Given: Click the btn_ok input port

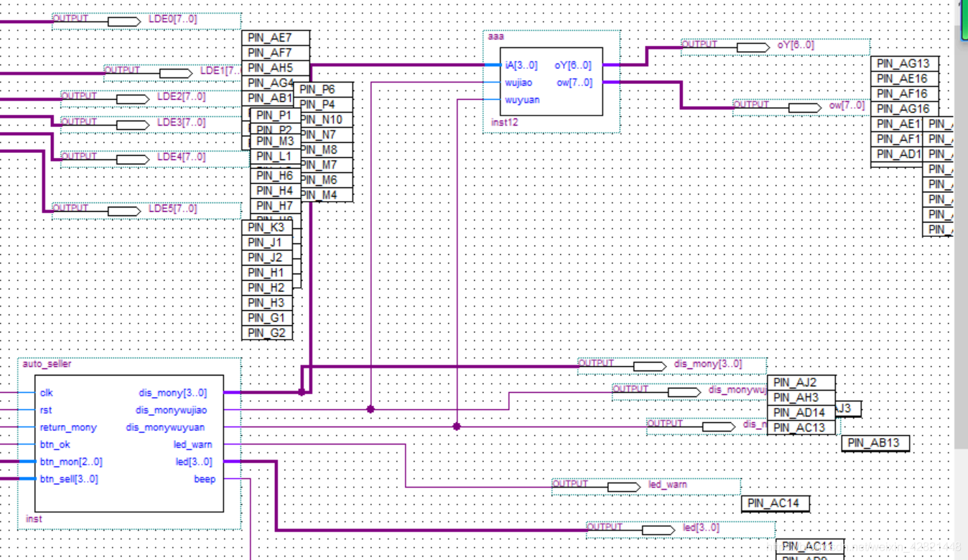Looking at the screenshot, I should (x=55, y=444).
